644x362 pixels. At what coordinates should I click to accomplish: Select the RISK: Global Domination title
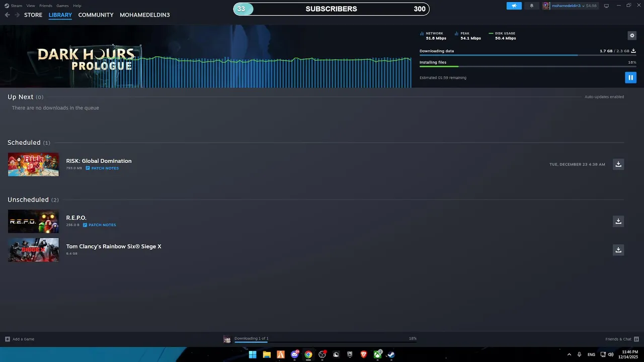coord(99,161)
